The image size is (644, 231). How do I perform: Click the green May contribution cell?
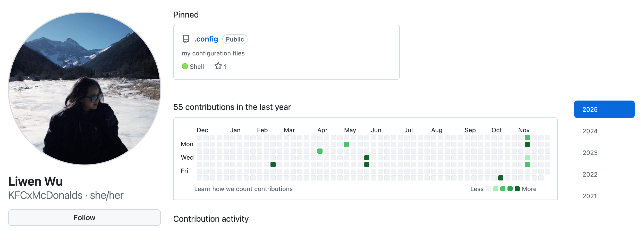[347, 144]
